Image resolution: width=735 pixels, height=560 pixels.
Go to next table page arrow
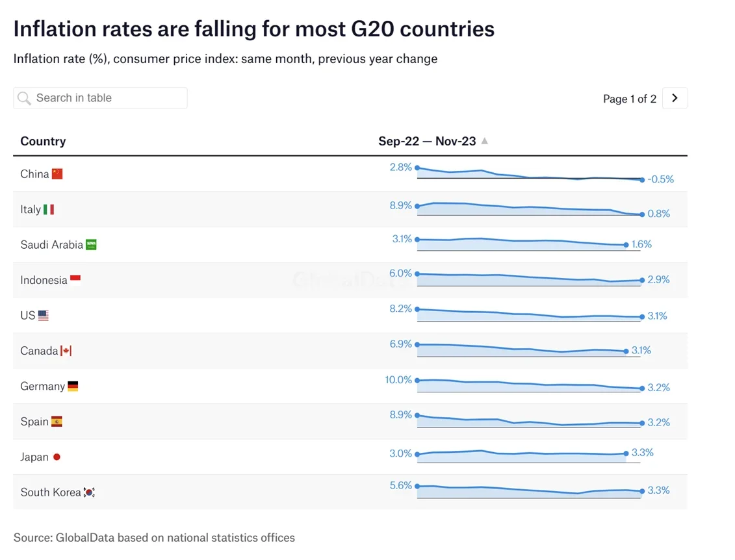coord(675,98)
